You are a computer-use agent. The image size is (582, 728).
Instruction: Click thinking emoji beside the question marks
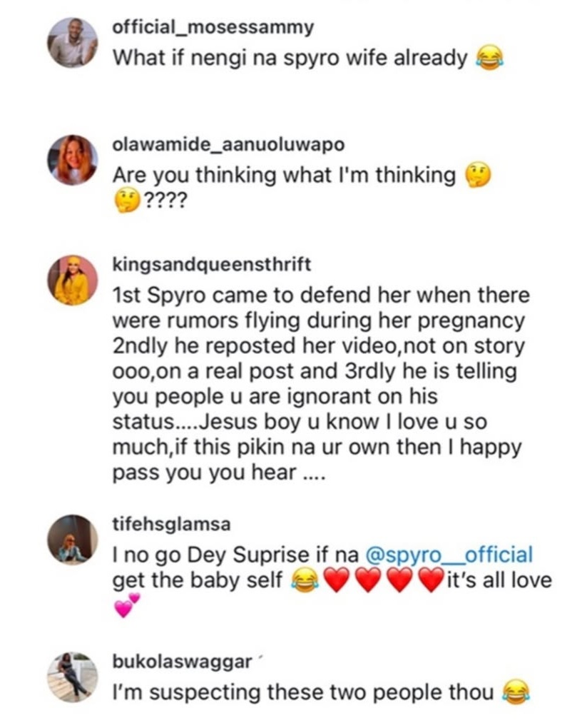click(126, 202)
